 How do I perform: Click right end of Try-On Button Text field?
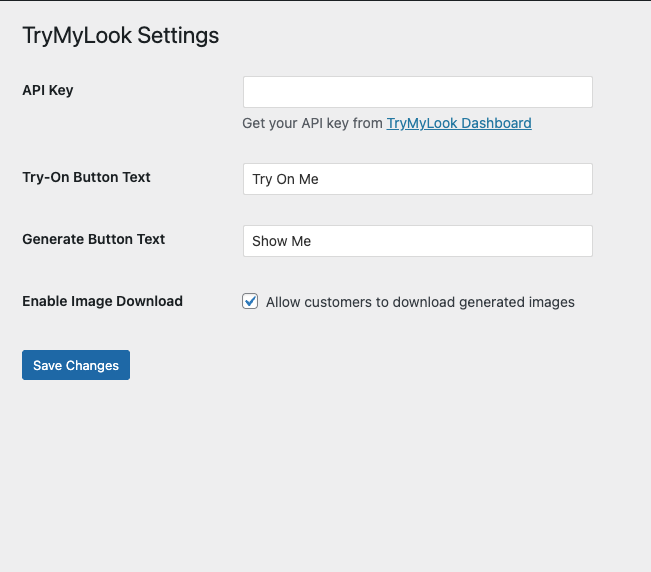coord(578,179)
